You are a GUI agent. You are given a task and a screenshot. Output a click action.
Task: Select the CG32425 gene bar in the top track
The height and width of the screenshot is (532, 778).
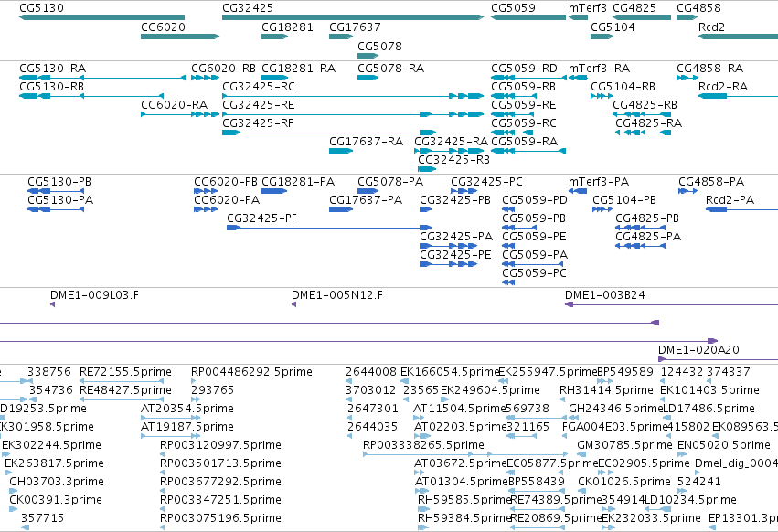pos(353,17)
